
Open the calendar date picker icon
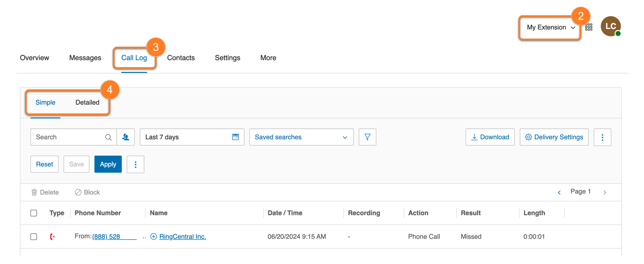[x=235, y=137]
